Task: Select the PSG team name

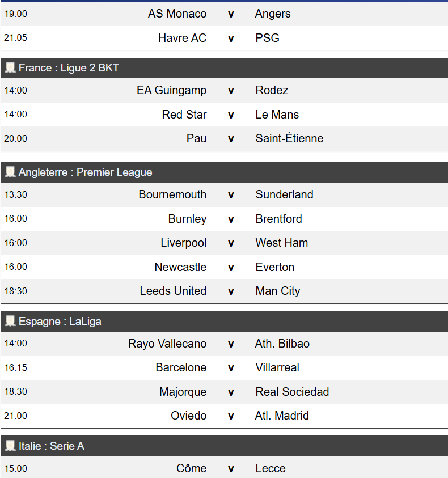Action: (x=267, y=39)
